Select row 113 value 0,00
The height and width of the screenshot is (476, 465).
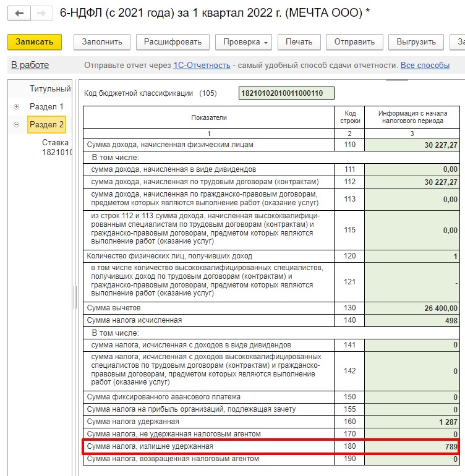[x=412, y=199]
